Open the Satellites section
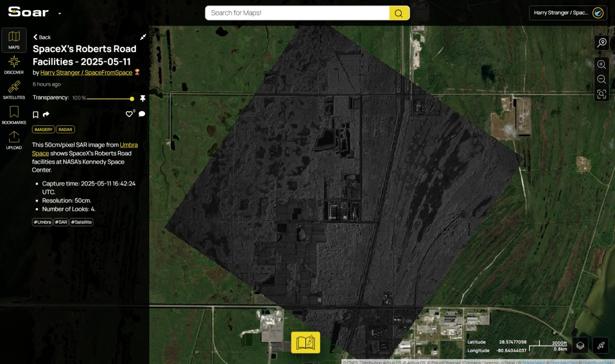Screen dimensions: 615x364 click(x=14, y=90)
